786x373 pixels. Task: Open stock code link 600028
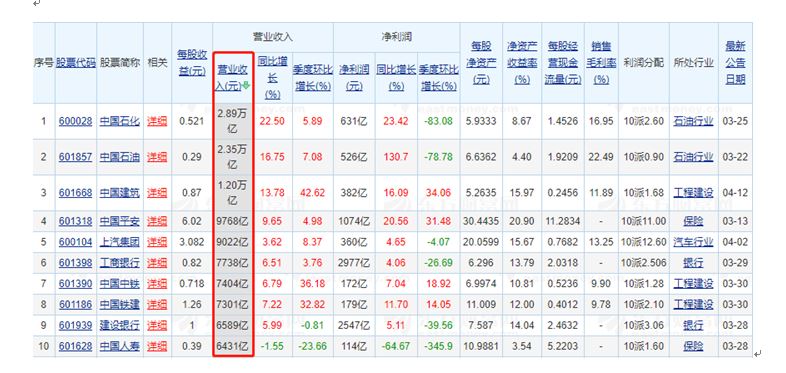[75, 121]
